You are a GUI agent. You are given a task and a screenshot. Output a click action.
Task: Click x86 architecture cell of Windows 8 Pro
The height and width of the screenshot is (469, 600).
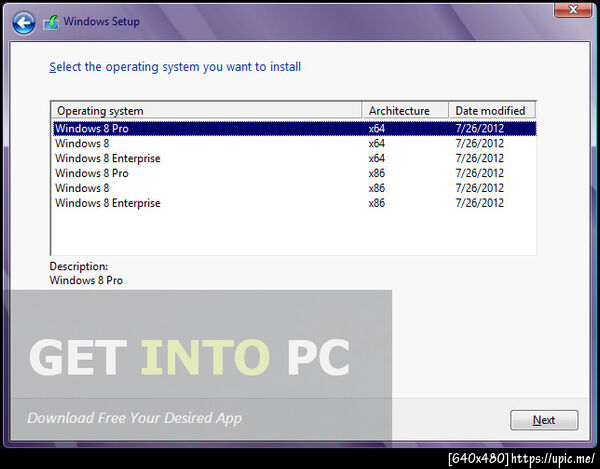click(377, 173)
